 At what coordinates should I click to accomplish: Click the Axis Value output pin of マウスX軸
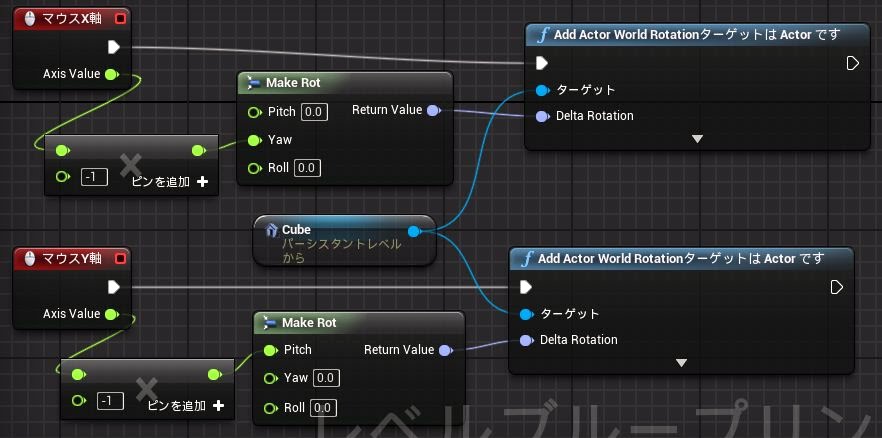click(111, 74)
